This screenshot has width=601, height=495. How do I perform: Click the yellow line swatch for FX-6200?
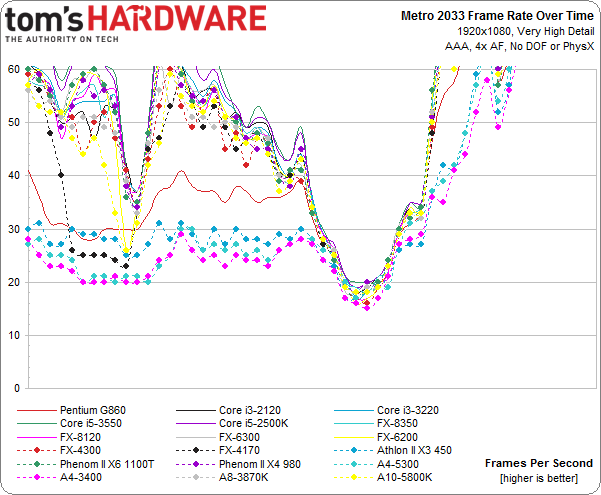(353, 437)
